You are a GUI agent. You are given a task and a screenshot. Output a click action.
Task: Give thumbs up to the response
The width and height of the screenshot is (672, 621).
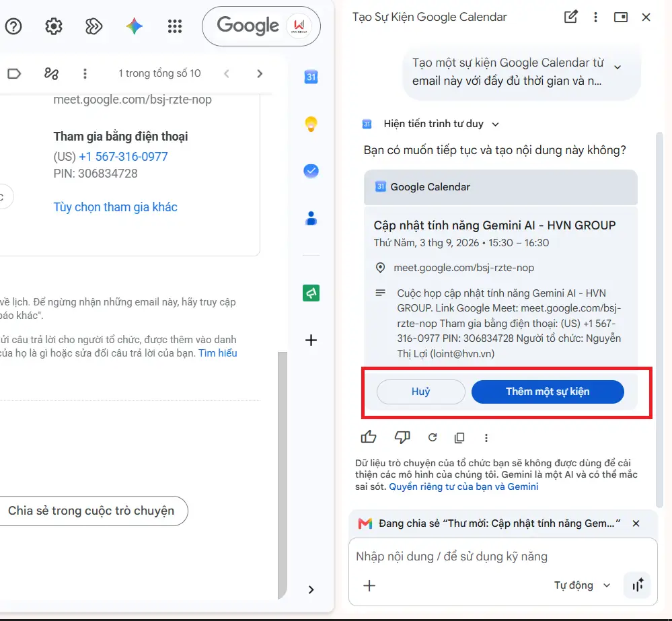pyautogui.click(x=369, y=437)
